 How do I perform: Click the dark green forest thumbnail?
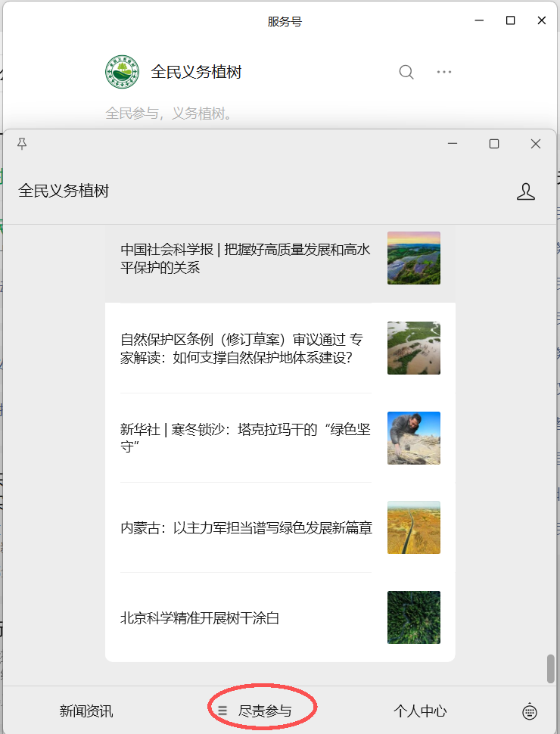tap(414, 617)
